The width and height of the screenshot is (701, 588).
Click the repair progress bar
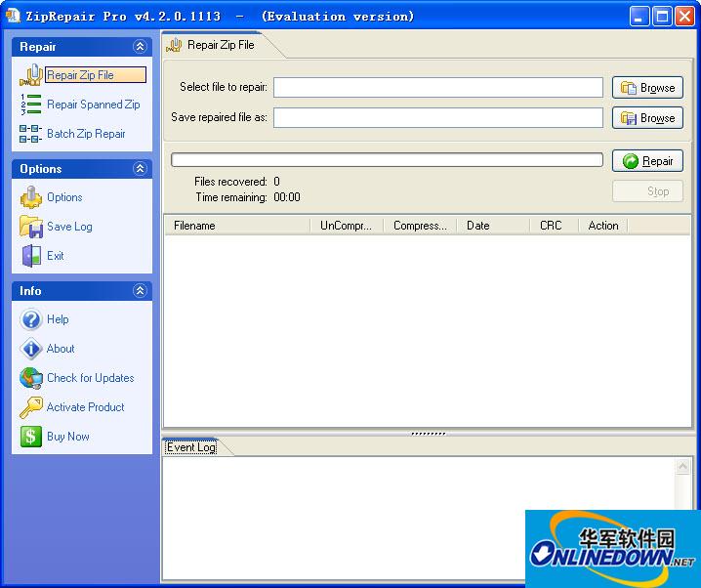387,160
